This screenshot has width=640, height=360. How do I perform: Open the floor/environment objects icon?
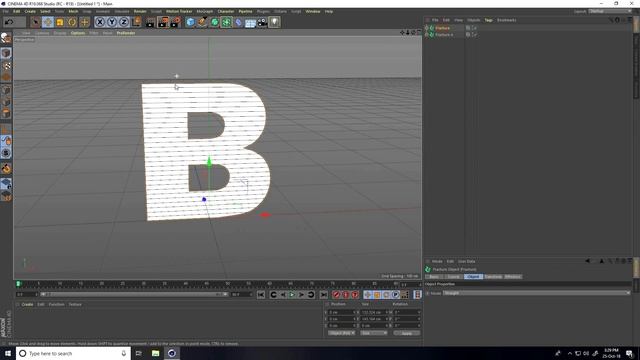point(250,22)
